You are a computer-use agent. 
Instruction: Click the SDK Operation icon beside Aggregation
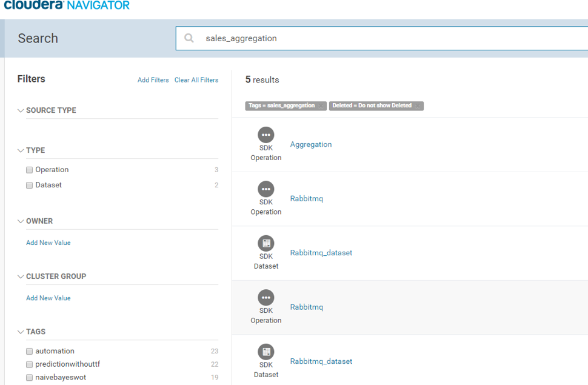point(266,135)
